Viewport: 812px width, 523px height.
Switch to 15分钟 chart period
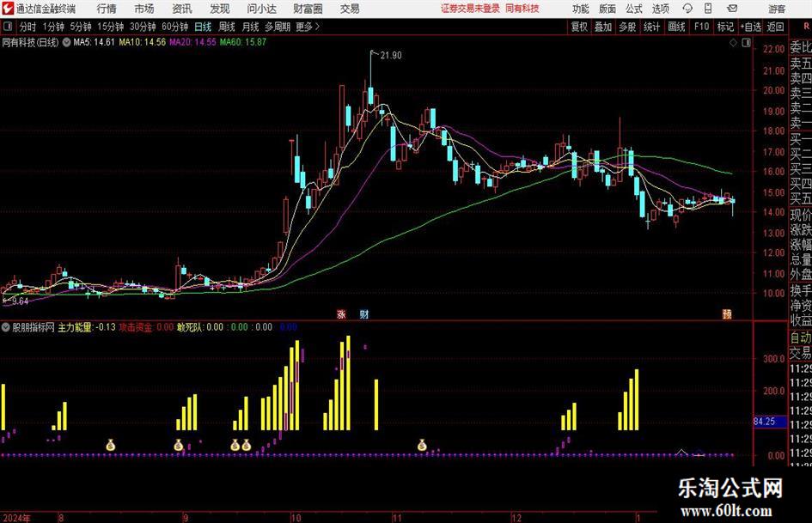click(x=111, y=27)
